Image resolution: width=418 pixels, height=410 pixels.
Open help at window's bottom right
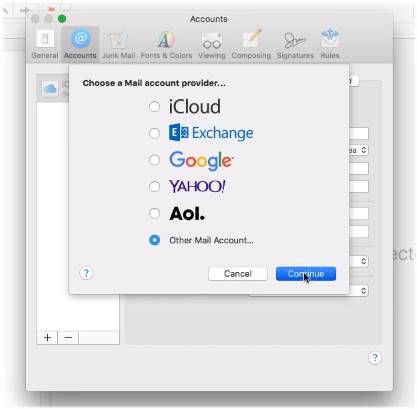pyautogui.click(x=375, y=358)
